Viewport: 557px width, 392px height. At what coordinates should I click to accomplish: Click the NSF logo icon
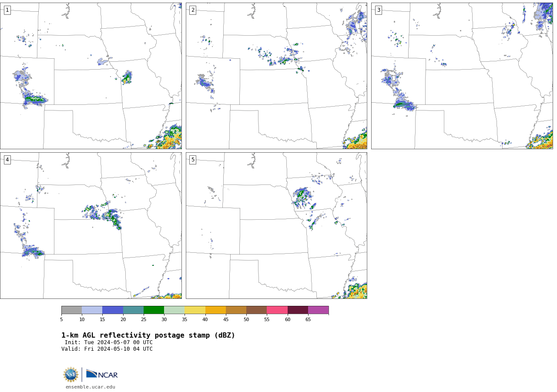coord(71,375)
